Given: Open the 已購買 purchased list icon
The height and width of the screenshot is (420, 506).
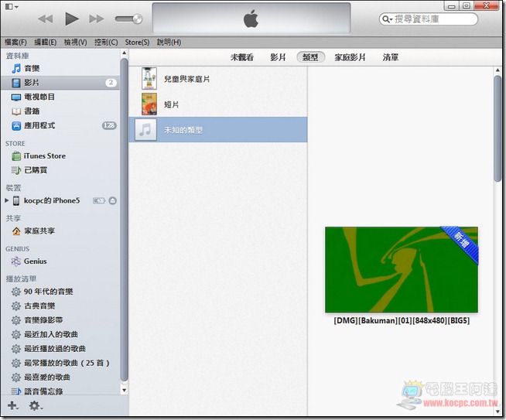Looking at the screenshot, I should (x=15, y=170).
